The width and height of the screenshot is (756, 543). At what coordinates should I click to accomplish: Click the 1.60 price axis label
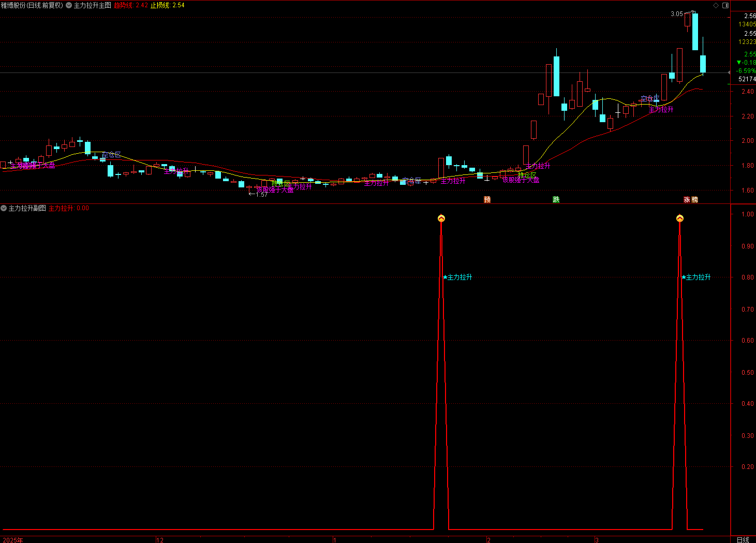747,190
